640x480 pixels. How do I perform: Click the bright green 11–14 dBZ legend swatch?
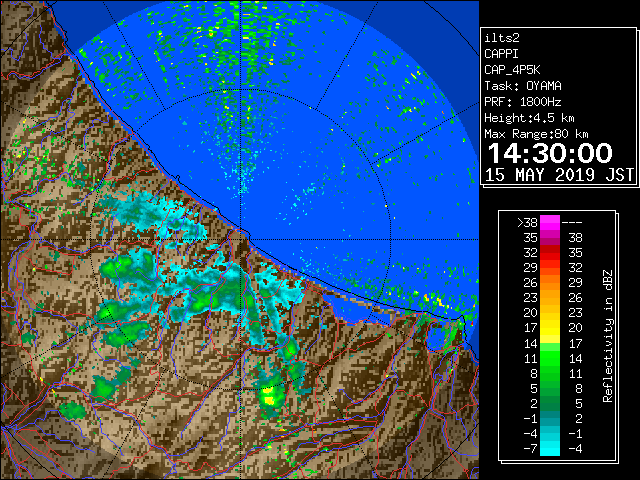[x=550, y=358]
